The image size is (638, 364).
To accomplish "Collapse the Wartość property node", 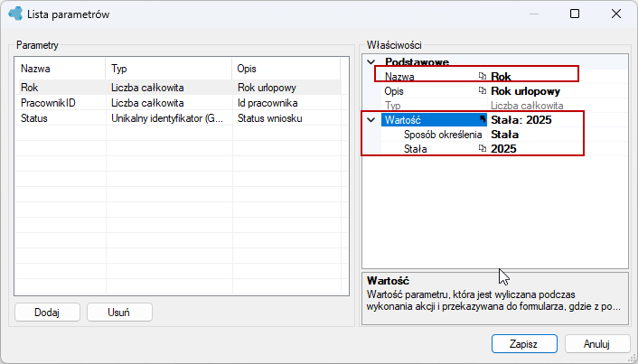I will coord(371,120).
